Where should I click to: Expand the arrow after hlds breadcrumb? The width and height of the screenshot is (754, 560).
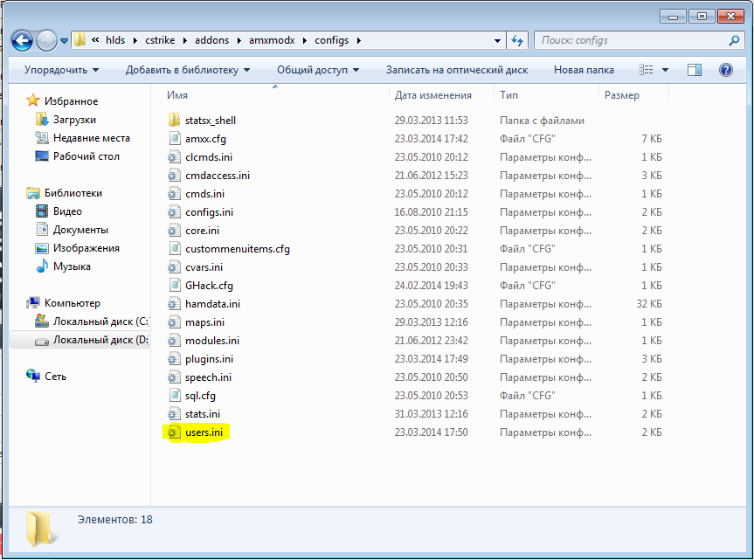(x=135, y=41)
